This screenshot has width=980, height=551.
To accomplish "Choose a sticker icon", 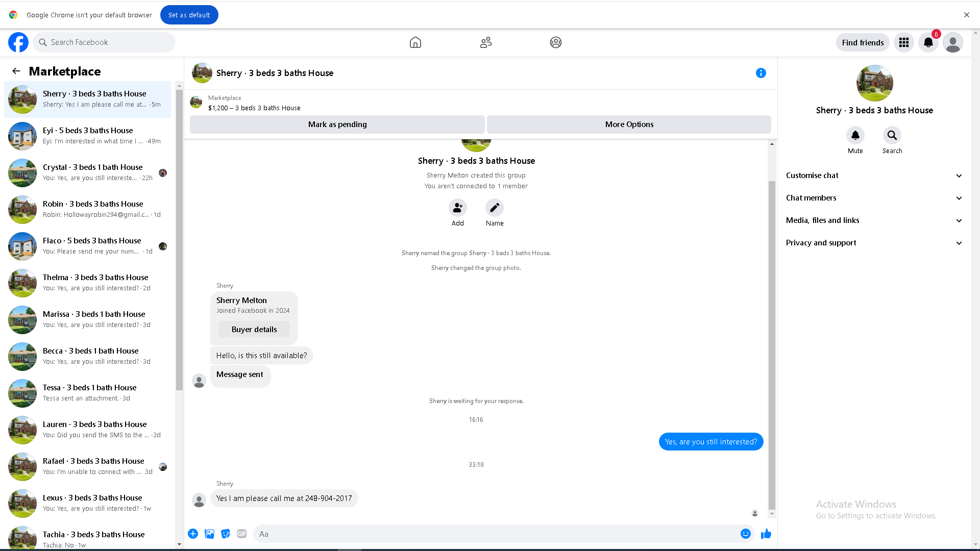I will coord(226,534).
